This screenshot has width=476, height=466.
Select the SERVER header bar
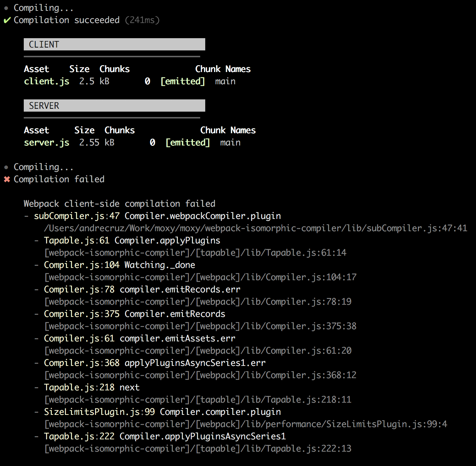tap(114, 106)
